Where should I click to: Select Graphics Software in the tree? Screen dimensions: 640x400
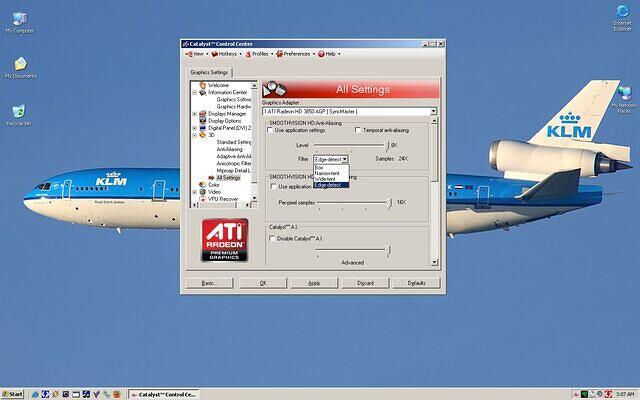tap(233, 100)
